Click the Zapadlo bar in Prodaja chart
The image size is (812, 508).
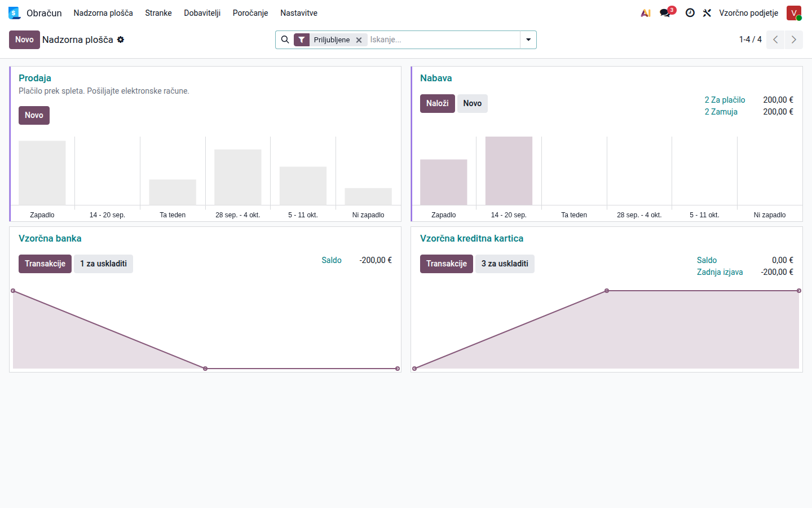click(x=42, y=173)
